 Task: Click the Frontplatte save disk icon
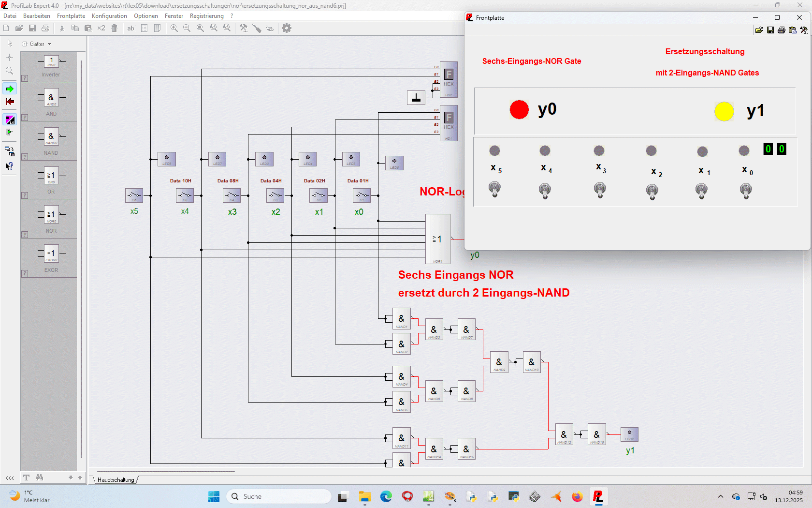tap(770, 30)
